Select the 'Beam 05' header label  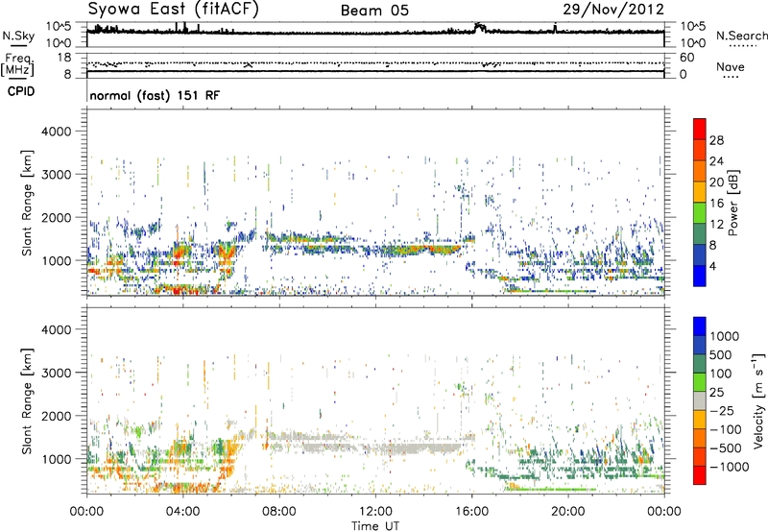click(x=374, y=11)
